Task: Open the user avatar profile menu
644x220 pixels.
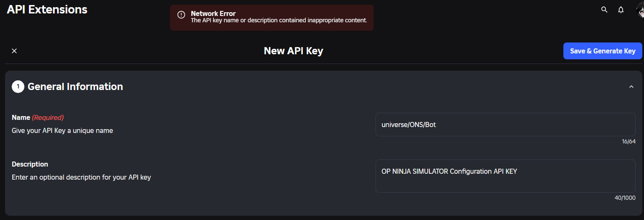Action: click(x=640, y=10)
